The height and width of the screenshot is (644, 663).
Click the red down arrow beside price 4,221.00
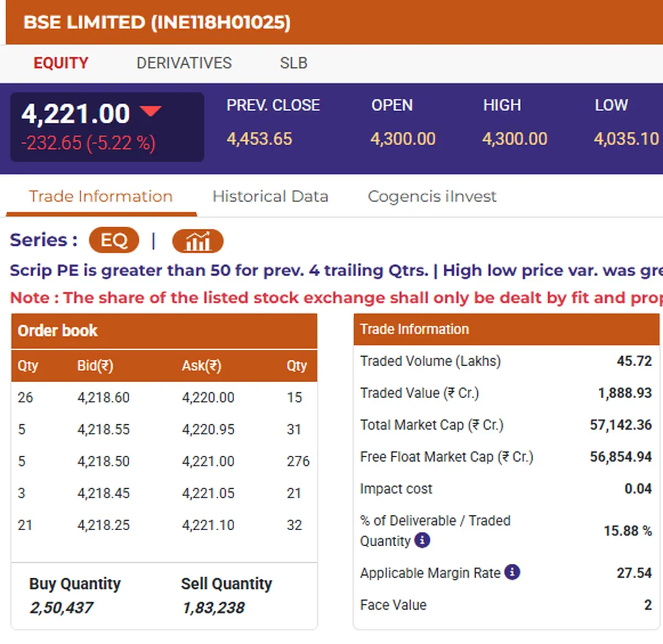pos(151,111)
